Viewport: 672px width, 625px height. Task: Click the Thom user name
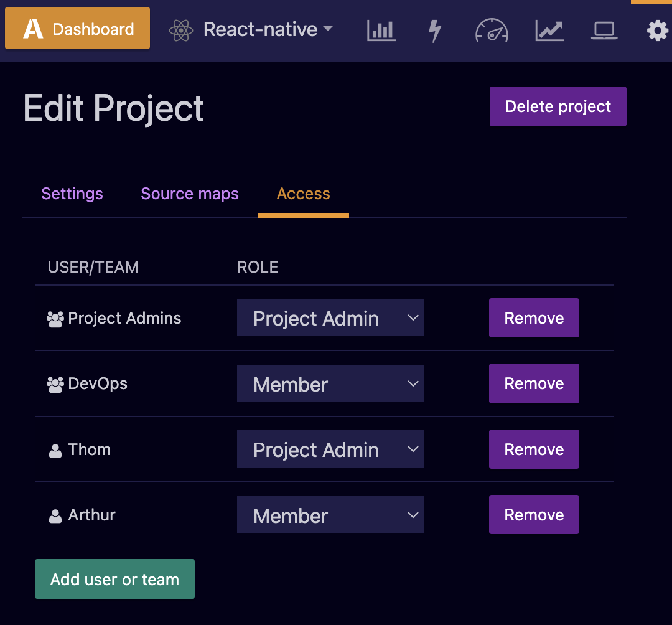tap(90, 449)
